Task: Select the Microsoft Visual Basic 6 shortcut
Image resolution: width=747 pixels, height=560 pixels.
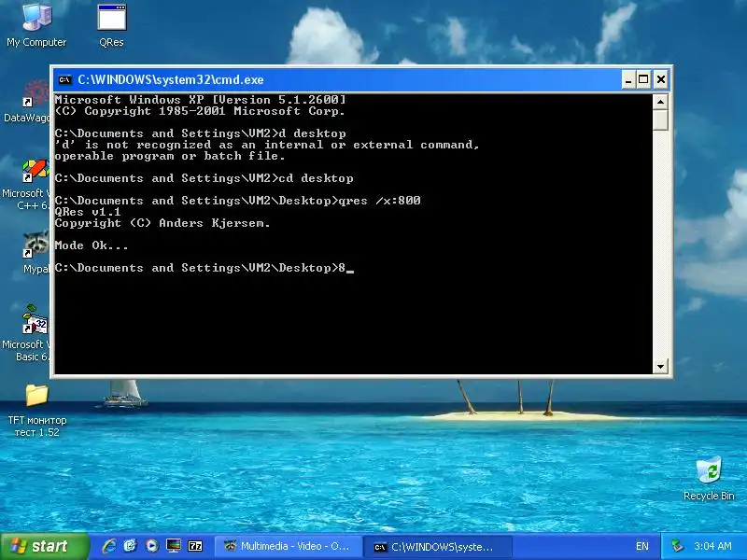Action: (26, 333)
